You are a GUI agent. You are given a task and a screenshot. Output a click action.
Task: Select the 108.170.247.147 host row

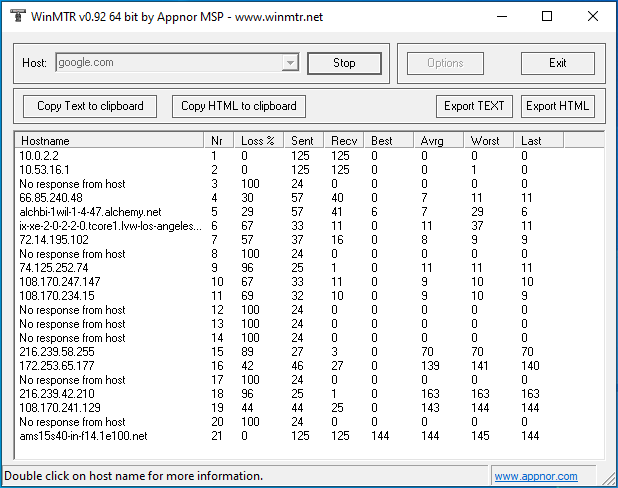click(309, 282)
